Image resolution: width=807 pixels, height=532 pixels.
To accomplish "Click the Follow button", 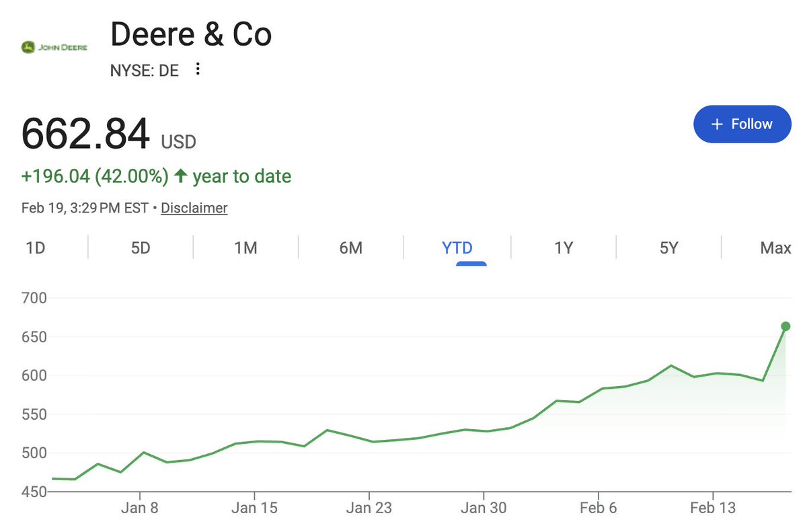I will 742,124.
